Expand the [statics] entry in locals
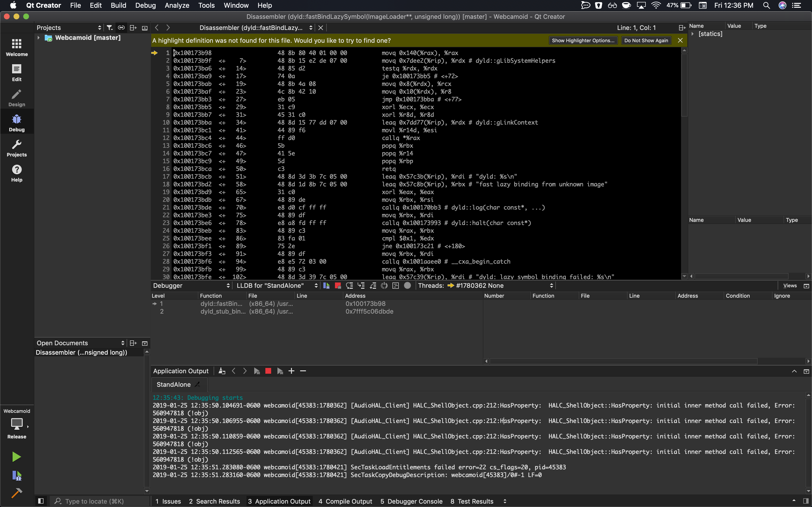 (x=693, y=34)
